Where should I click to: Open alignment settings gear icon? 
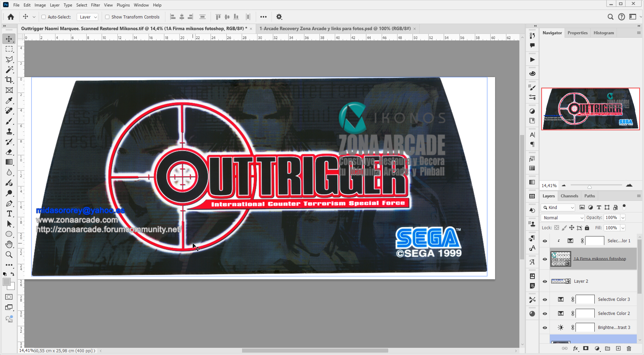pos(279,17)
